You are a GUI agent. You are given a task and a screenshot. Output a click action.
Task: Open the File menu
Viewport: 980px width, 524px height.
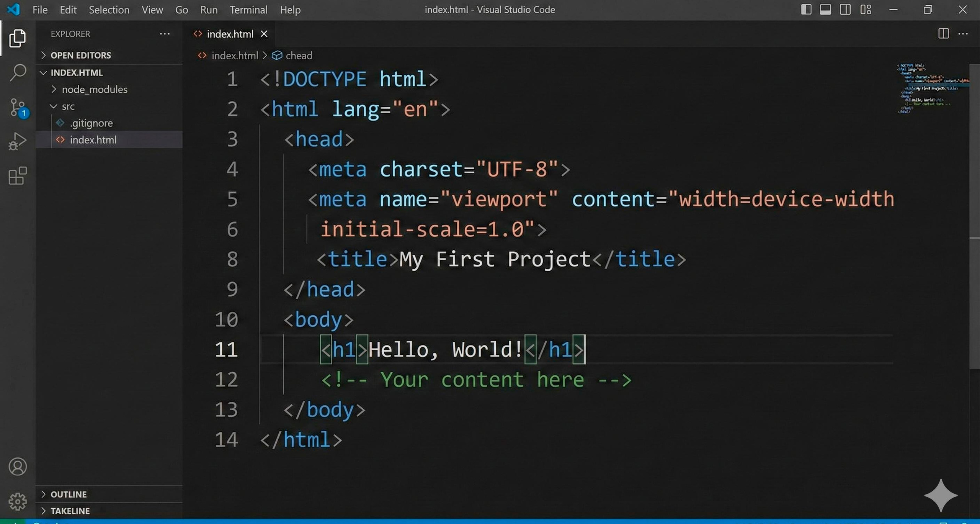click(x=40, y=10)
